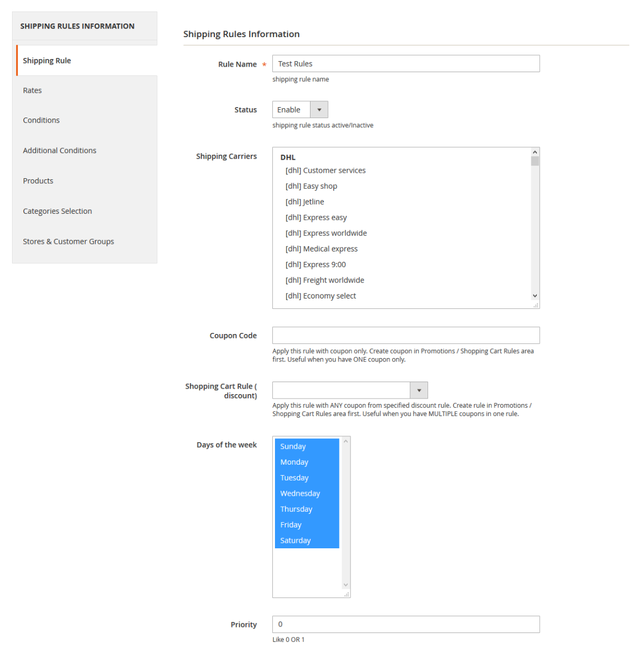Select Wednesday in days list

(x=300, y=494)
